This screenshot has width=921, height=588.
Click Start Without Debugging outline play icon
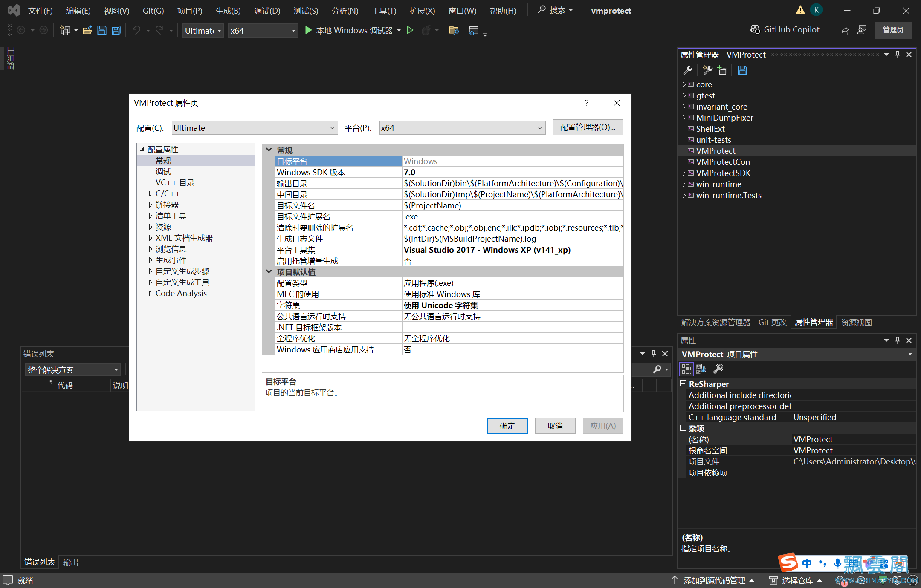click(410, 30)
